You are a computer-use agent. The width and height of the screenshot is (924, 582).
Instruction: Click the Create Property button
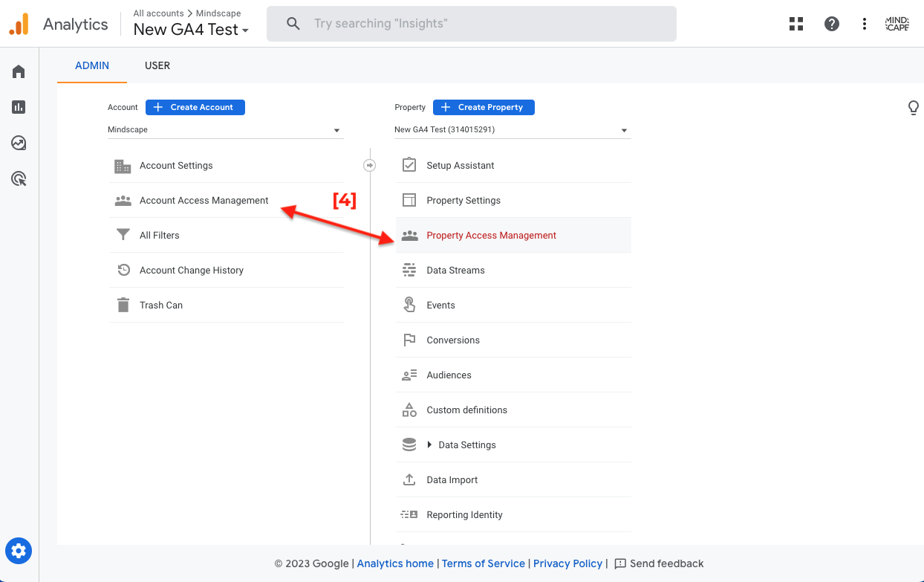click(484, 107)
